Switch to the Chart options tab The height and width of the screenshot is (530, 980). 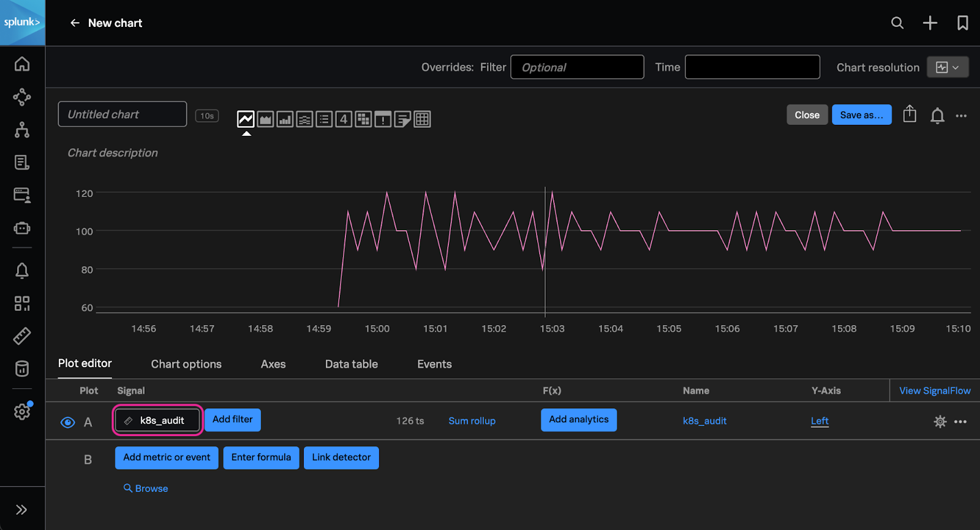186,364
